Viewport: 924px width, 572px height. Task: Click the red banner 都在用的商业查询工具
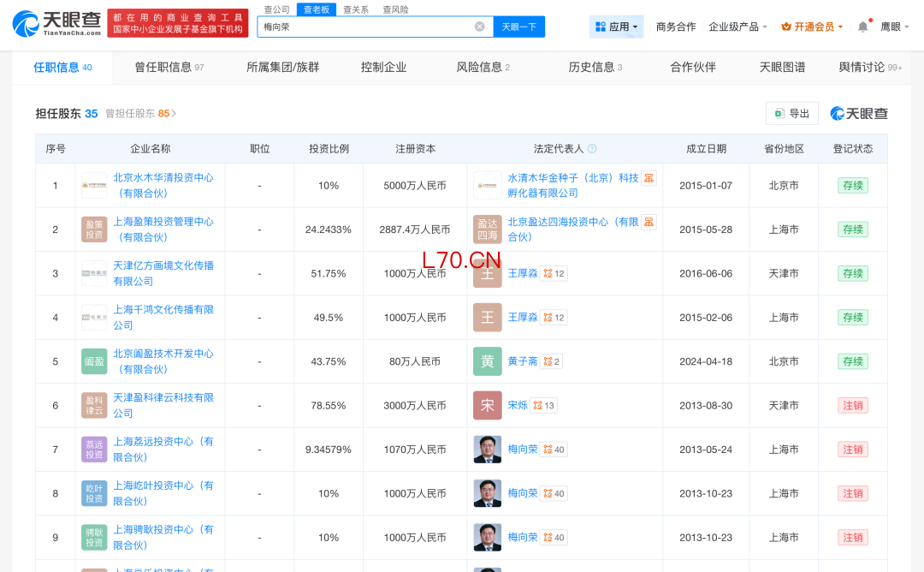pos(178,23)
